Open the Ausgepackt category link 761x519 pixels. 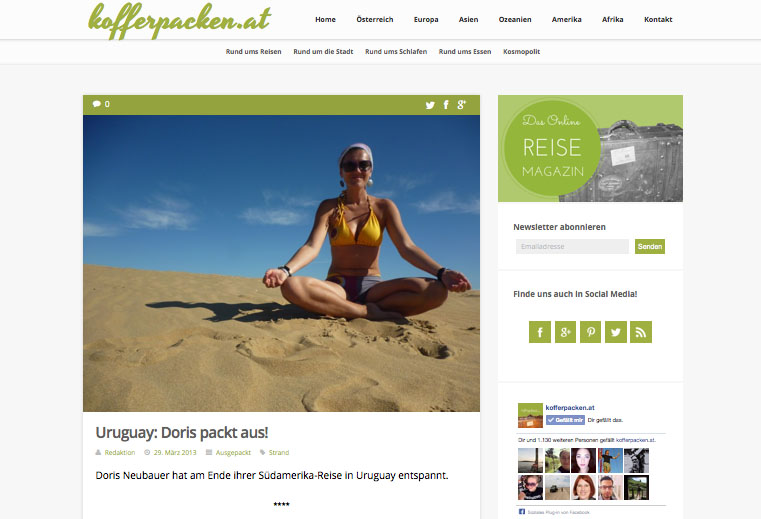[233, 452]
